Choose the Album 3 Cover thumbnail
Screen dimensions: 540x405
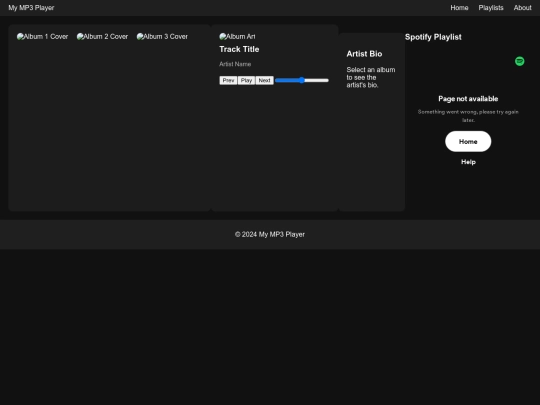click(162, 37)
